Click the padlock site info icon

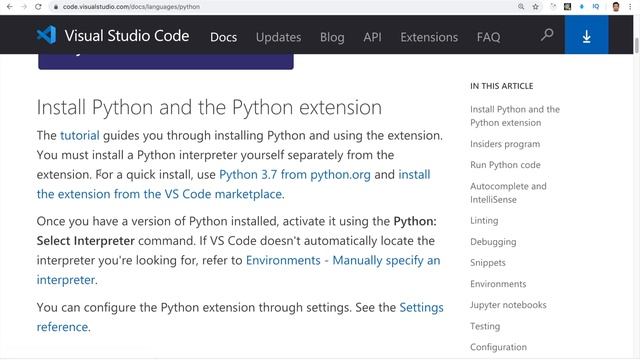pos(56,7)
